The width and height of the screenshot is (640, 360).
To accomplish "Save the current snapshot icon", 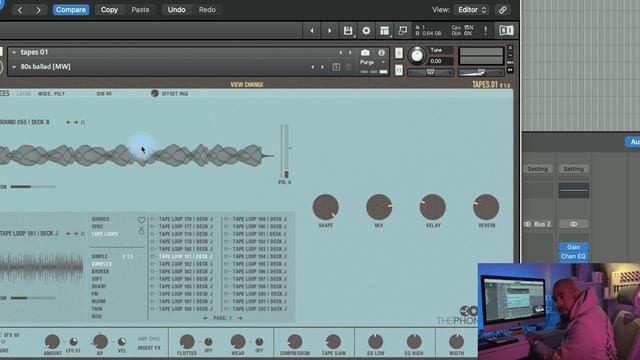I will [x=336, y=67].
